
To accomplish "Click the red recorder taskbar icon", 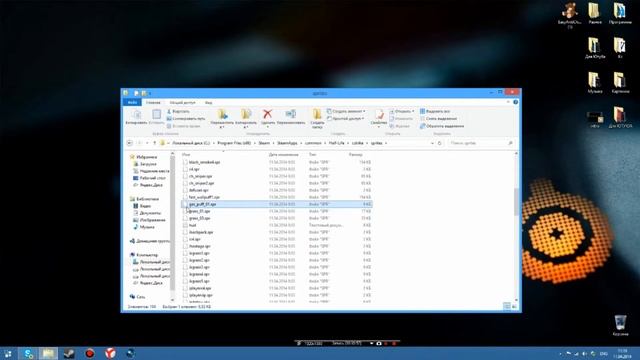I will point(90,353).
